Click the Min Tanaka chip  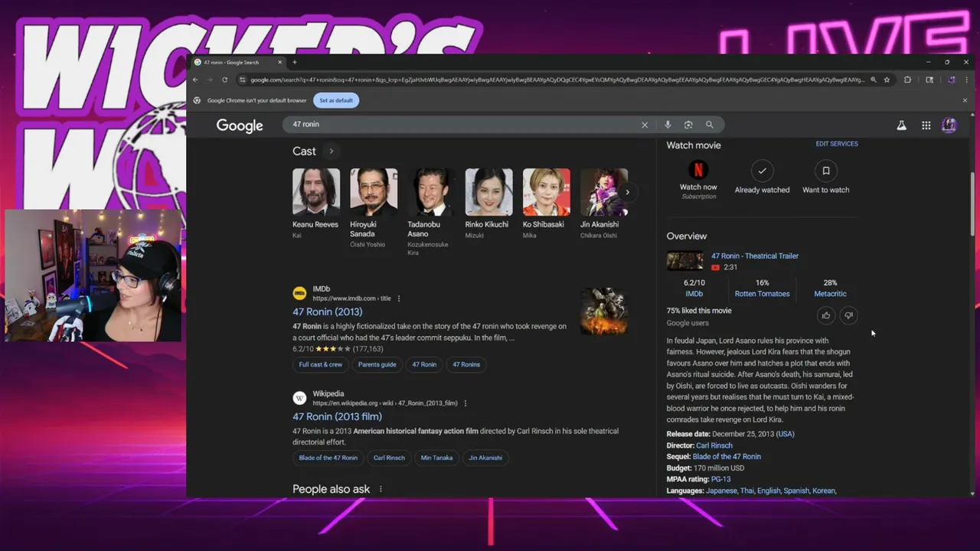coord(436,458)
